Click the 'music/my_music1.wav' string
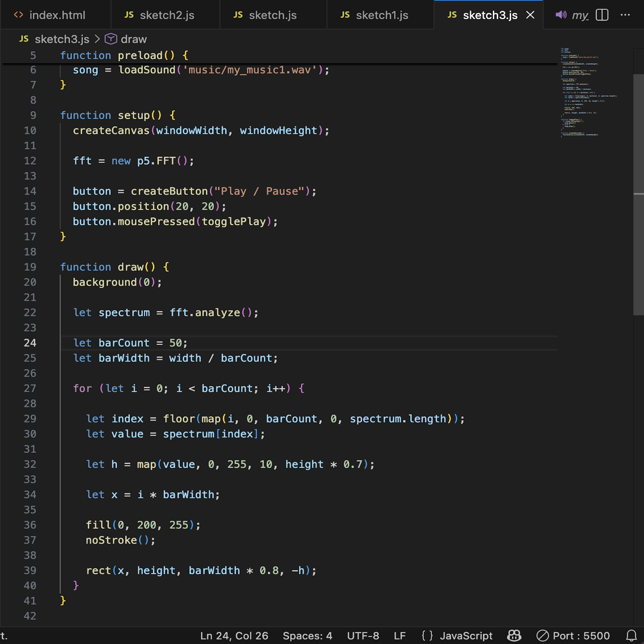Viewport: 644px width, 644px height. tap(250, 70)
